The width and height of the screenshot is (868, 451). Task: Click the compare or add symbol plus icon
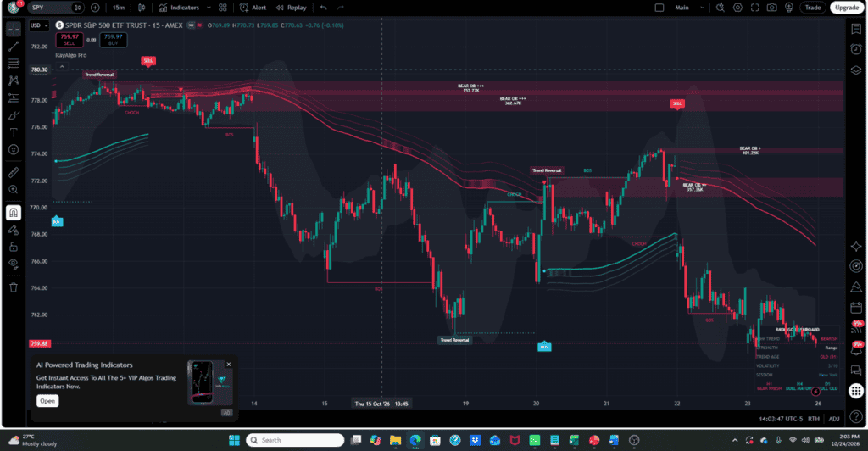click(x=95, y=7)
